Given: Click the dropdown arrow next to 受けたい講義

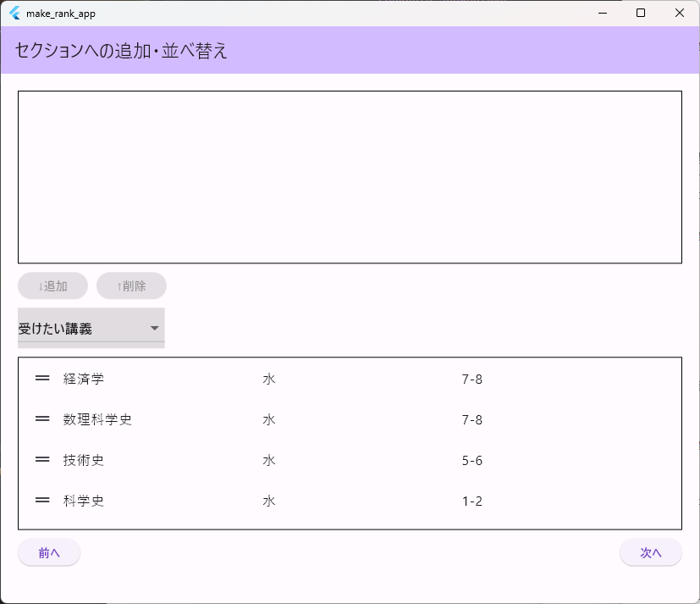Looking at the screenshot, I should click(154, 329).
